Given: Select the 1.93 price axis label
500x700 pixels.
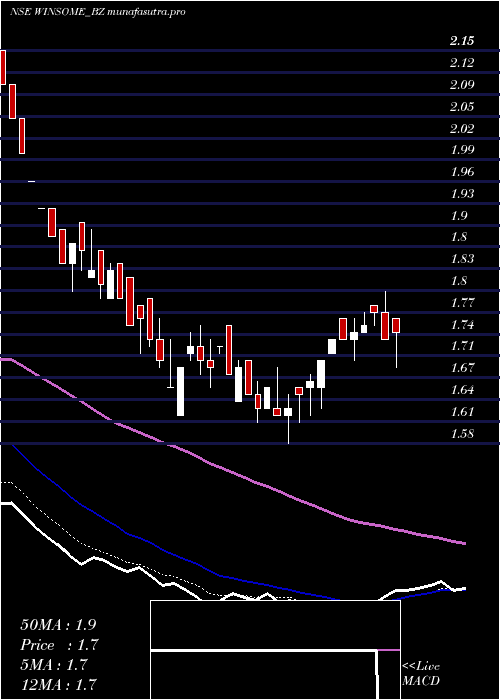Looking at the screenshot, I should click(462, 194).
